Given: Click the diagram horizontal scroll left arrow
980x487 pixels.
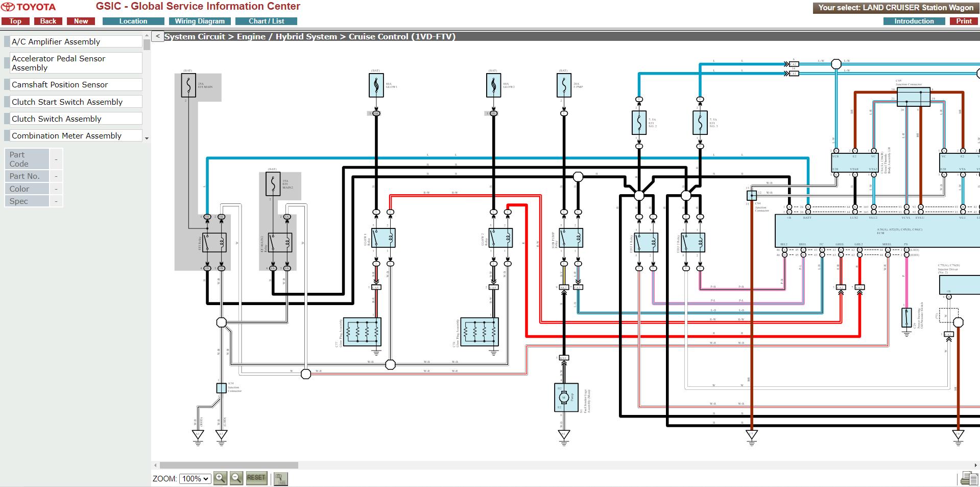Looking at the screenshot, I should point(155,466).
